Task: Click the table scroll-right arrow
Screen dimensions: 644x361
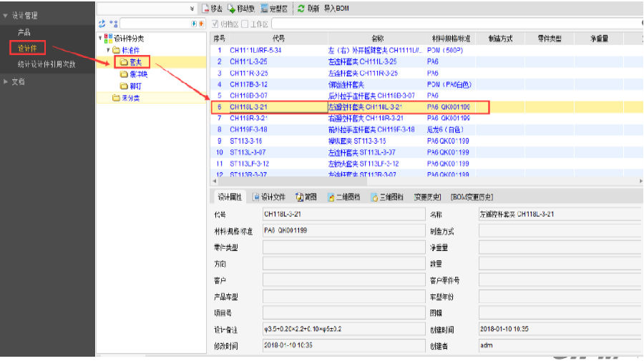Action: point(640,180)
